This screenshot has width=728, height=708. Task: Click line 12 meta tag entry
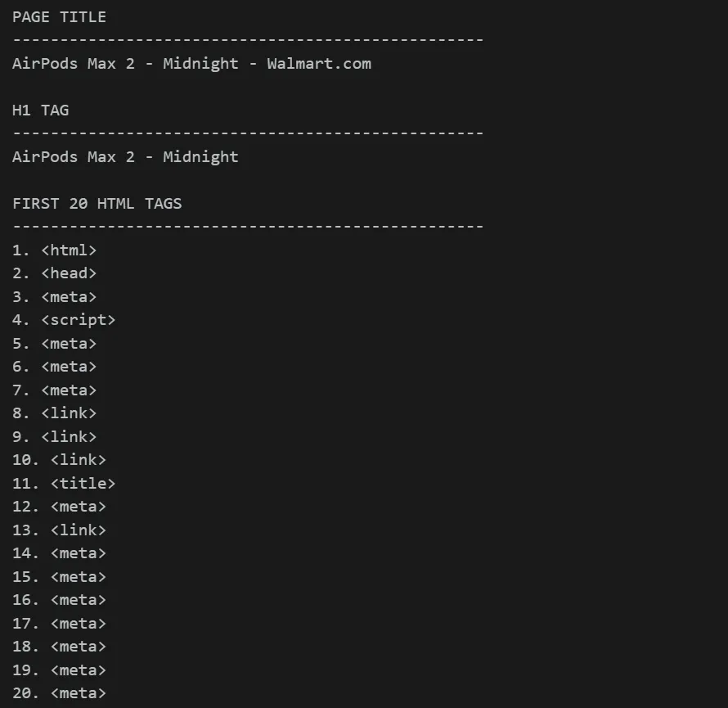pos(60,507)
